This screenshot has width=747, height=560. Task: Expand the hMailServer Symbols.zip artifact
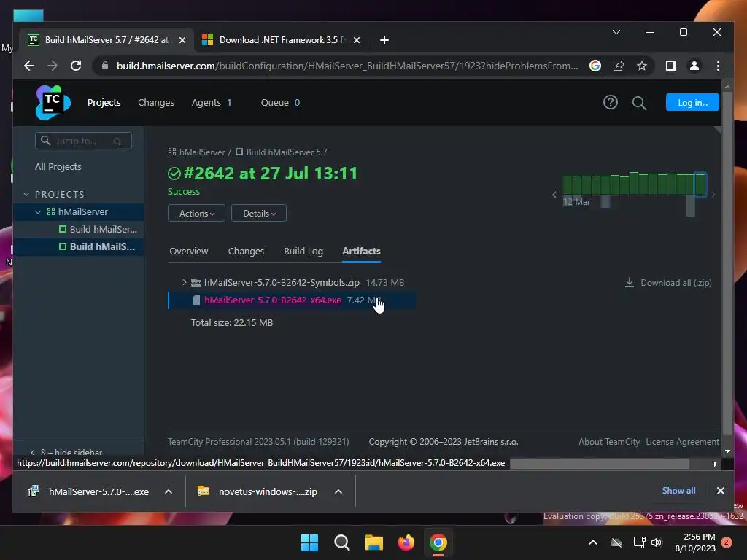tap(185, 282)
